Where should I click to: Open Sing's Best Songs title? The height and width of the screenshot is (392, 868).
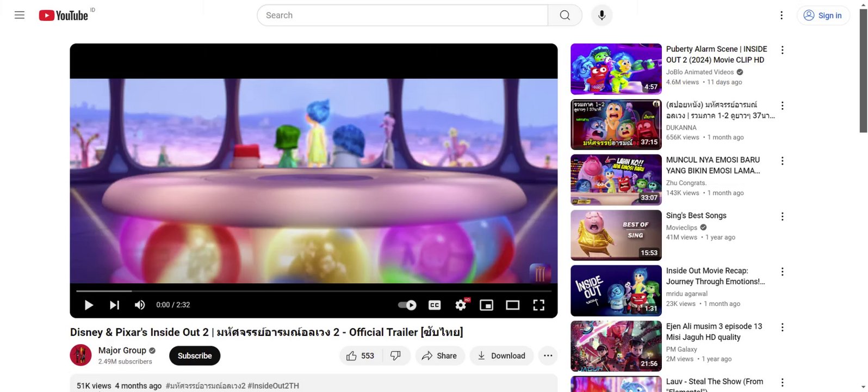(x=696, y=216)
